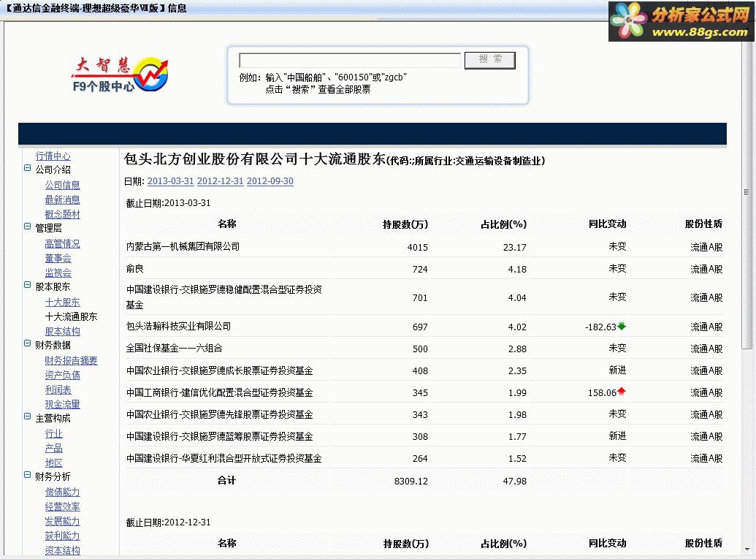Open the 地区 link
The height and width of the screenshot is (559, 756).
point(53,463)
